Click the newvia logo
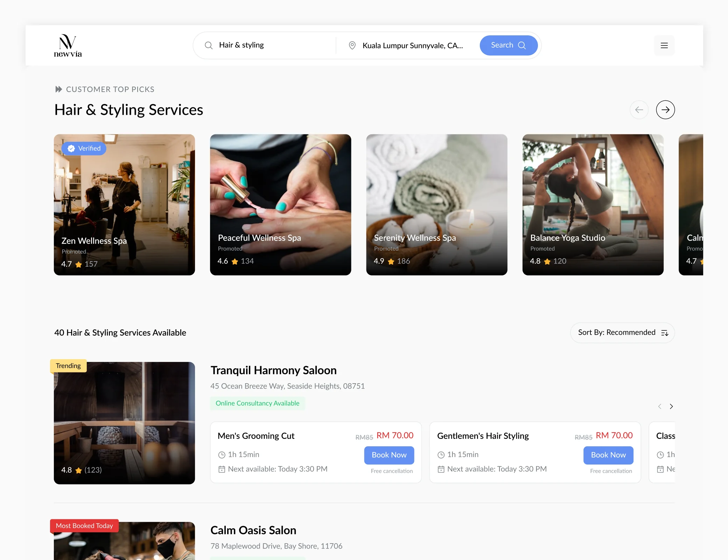 [68, 45]
